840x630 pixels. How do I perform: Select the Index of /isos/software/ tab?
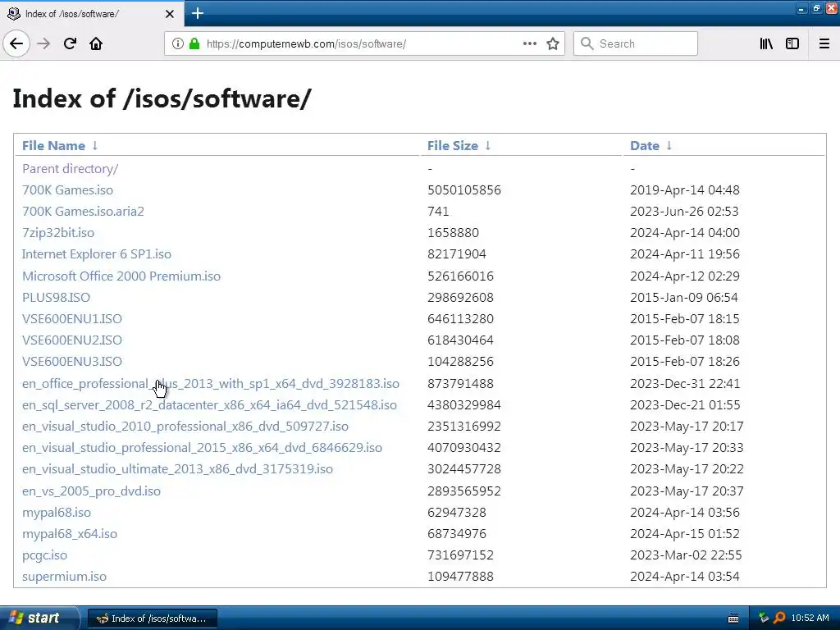[x=91, y=14]
